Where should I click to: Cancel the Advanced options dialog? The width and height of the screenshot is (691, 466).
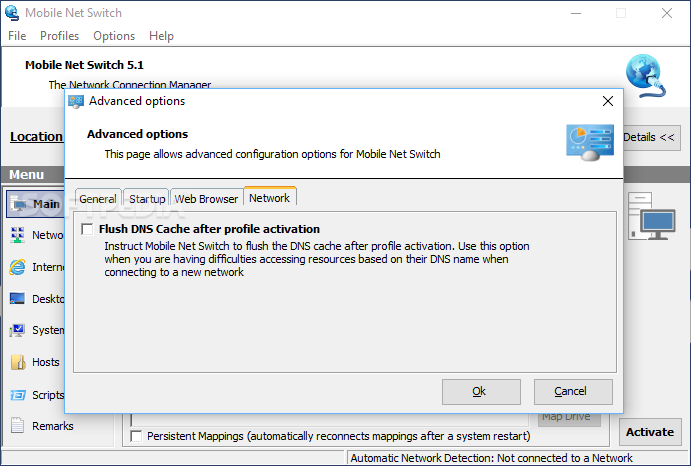[x=573, y=391]
